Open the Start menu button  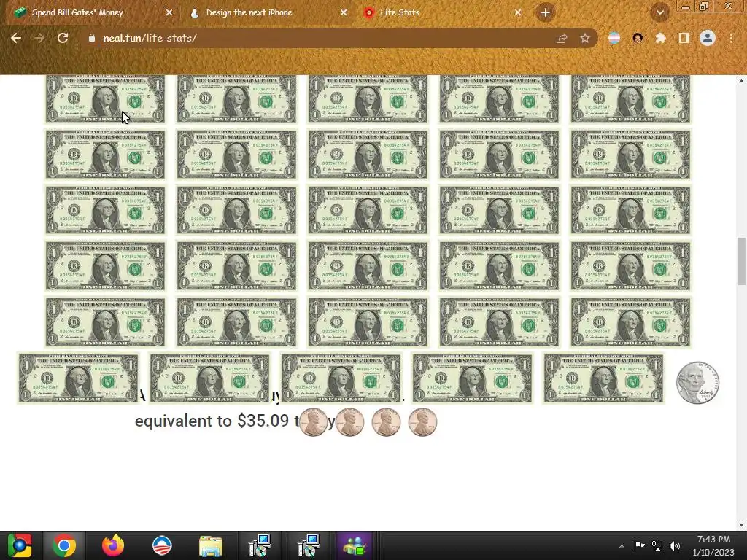click(20, 545)
